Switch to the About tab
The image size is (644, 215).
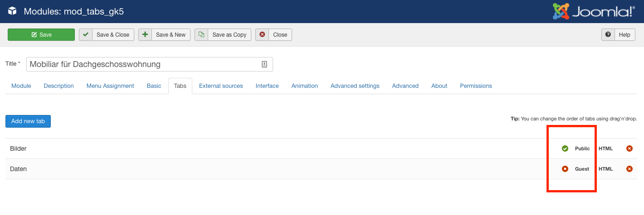[439, 86]
